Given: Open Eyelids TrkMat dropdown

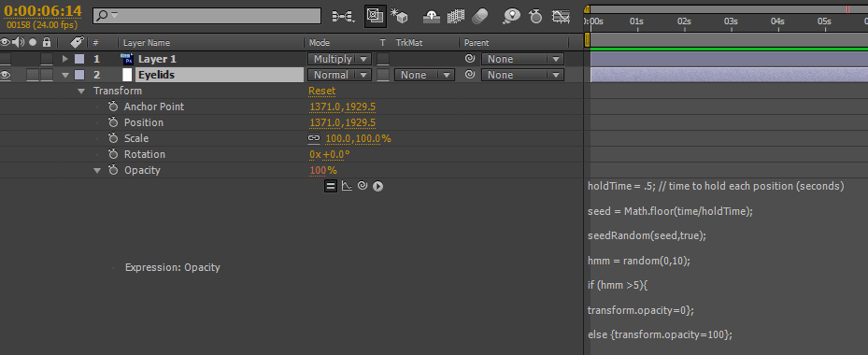Looking at the screenshot, I should tap(424, 75).
